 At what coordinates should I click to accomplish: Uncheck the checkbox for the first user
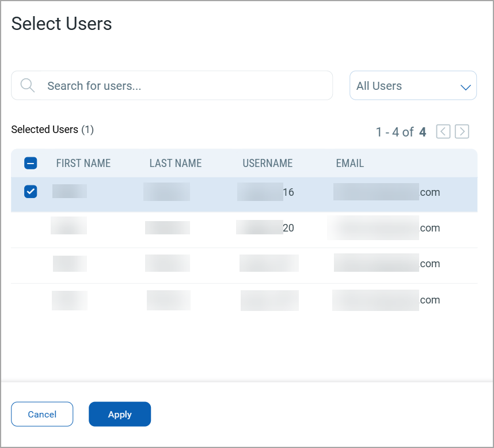[x=31, y=192]
